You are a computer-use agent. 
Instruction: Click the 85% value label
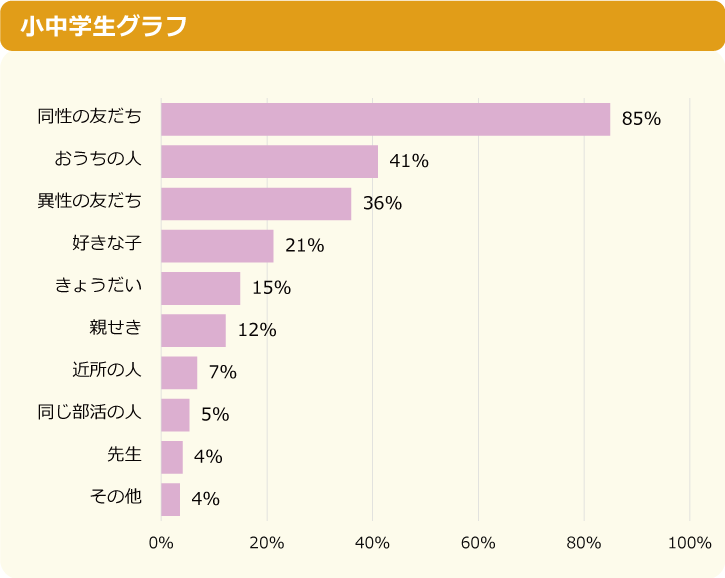coord(641,119)
